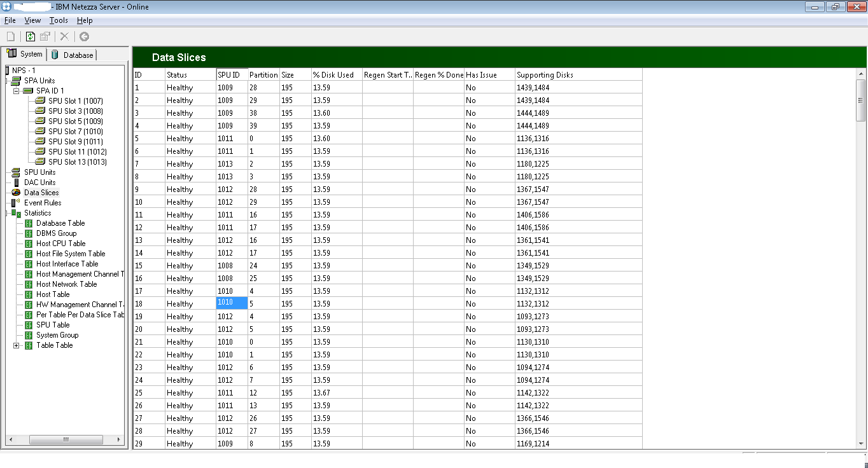The height and width of the screenshot is (468, 868).
Task: Click the SPU Slot 9 (1011) icon
Action: 40,142
